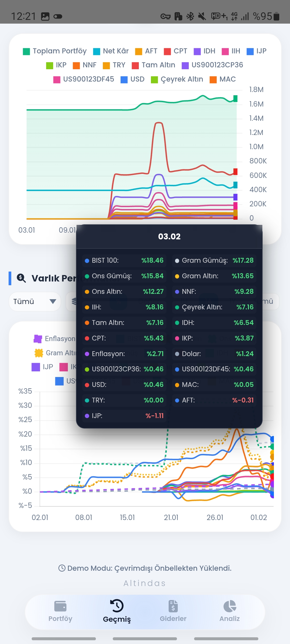Click the Tam Altın legend color swatch
This screenshot has width=290, height=644.
[135, 65]
